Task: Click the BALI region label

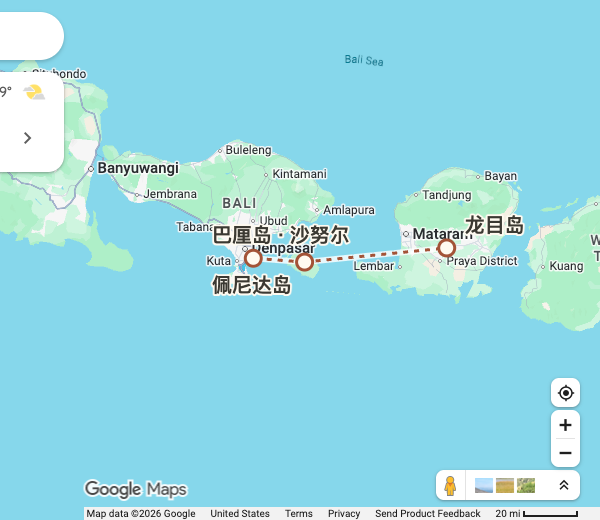Action: [x=240, y=203]
